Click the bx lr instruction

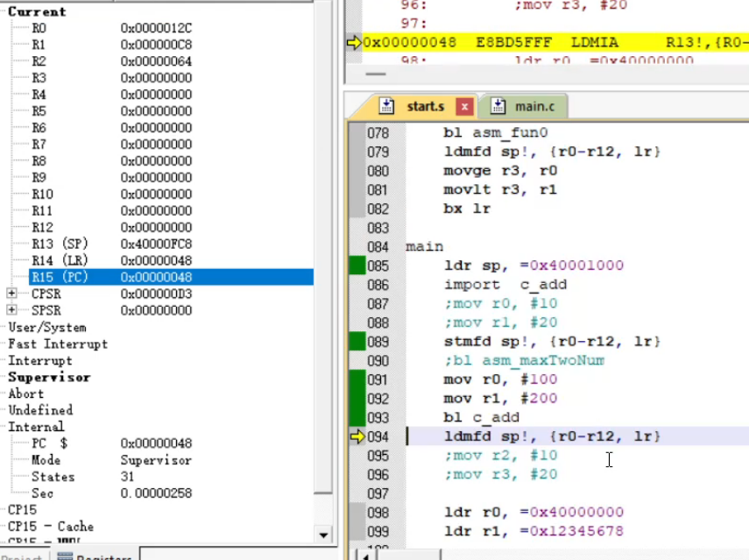(467, 209)
